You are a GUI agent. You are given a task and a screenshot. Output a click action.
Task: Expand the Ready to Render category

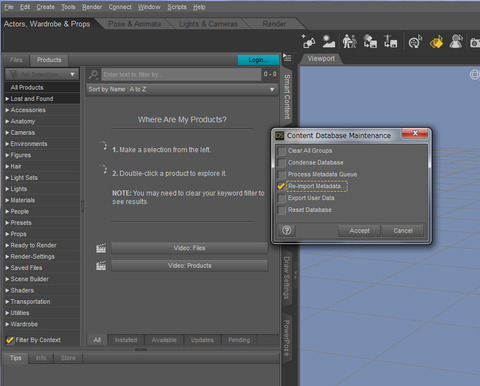[x=7, y=245]
